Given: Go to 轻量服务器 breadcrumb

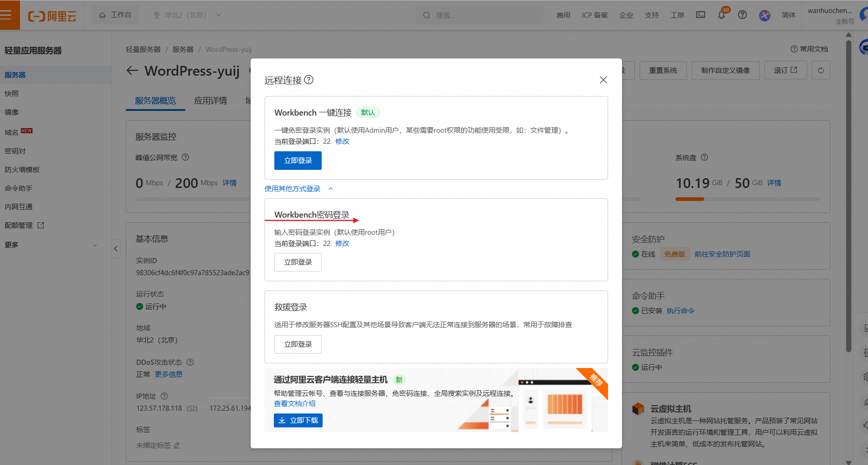Looking at the screenshot, I should [143, 49].
